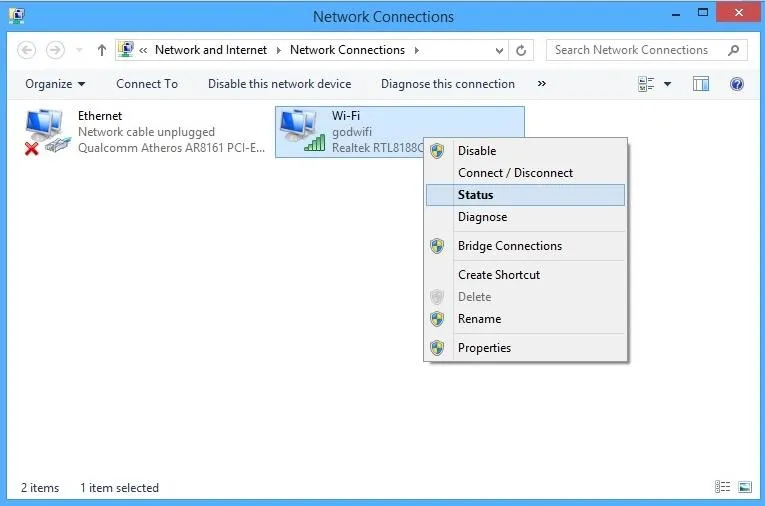The image size is (765, 506).
Task: Open Properties from the context menu
Action: [x=525, y=348]
